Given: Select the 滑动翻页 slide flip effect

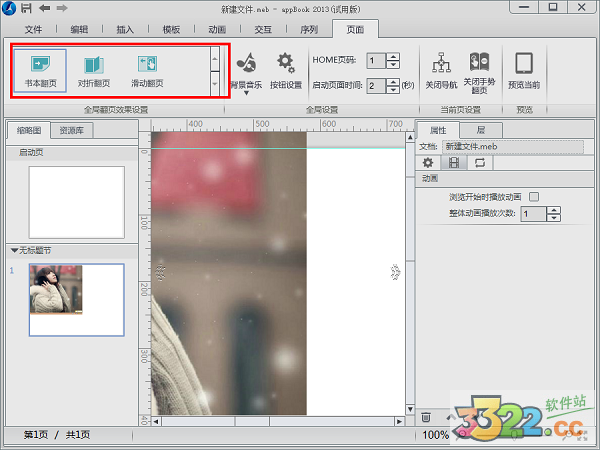Looking at the screenshot, I should tap(147, 71).
